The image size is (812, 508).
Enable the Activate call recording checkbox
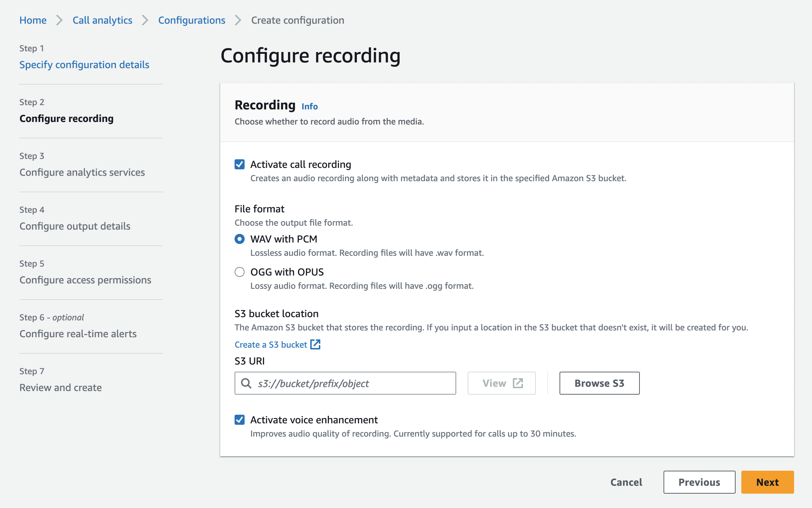[x=240, y=164]
